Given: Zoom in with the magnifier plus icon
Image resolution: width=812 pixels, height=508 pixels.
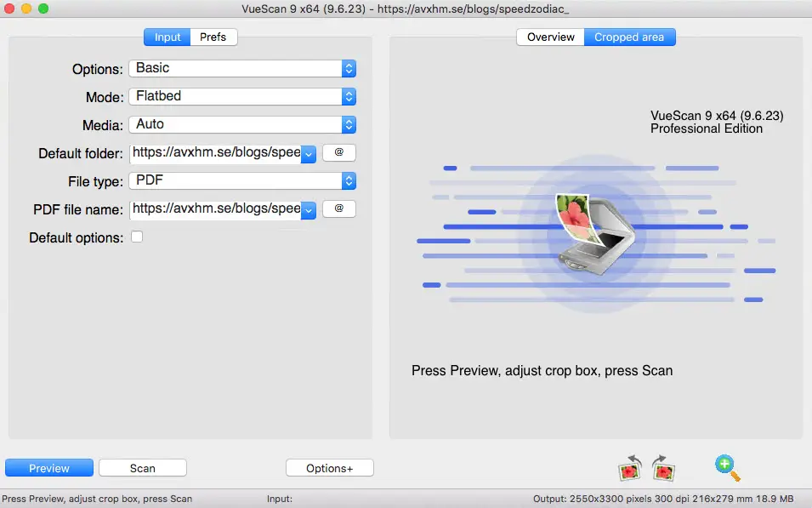Looking at the screenshot, I should click(728, 467).
